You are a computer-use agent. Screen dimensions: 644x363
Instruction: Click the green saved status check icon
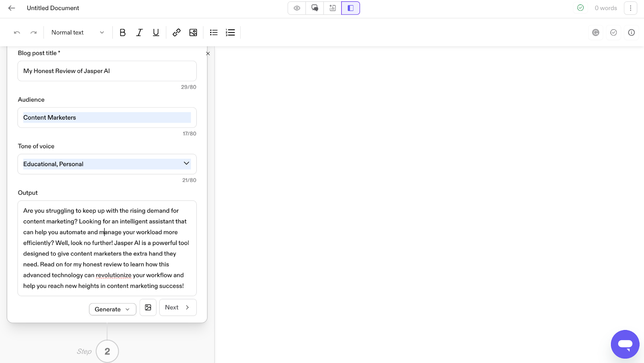(x=580, y=8)
